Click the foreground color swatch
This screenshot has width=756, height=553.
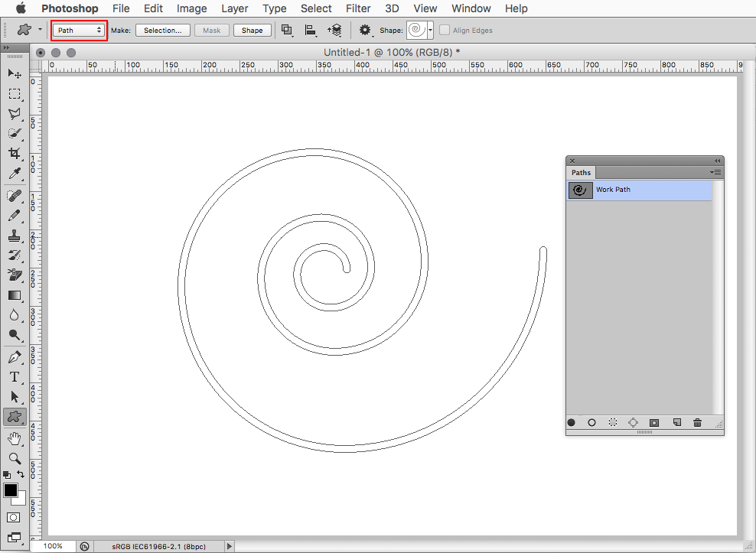(11, 490)
